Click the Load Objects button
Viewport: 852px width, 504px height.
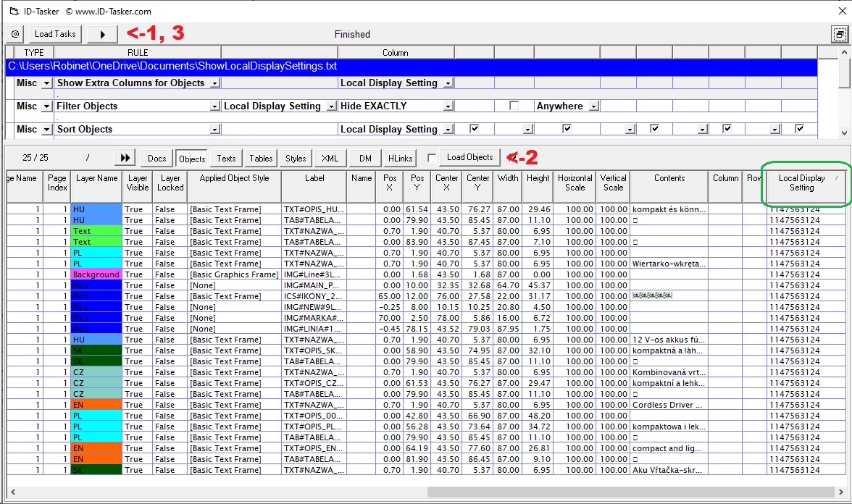point(470,158)
